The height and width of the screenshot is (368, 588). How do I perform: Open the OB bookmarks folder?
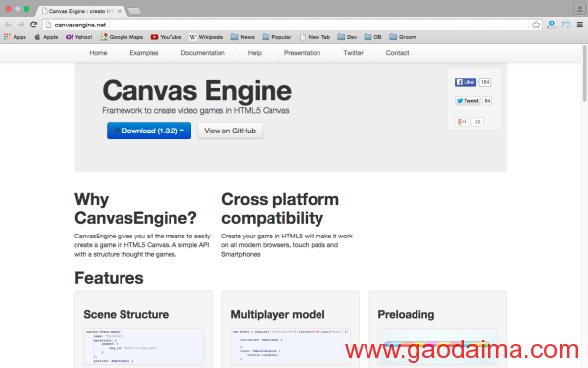click(x=372, y=37)
